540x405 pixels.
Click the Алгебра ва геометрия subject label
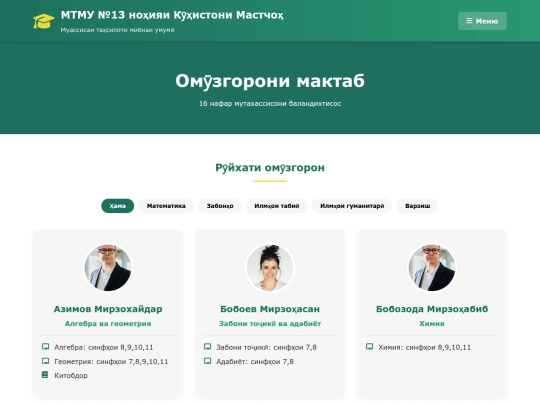[x=108, y=324]
